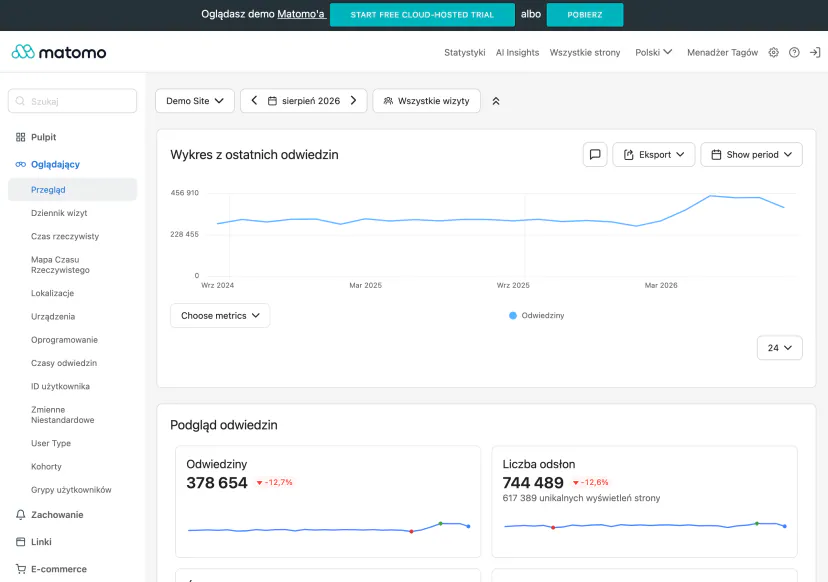Go to previous period arrow

tap(254, 100)
